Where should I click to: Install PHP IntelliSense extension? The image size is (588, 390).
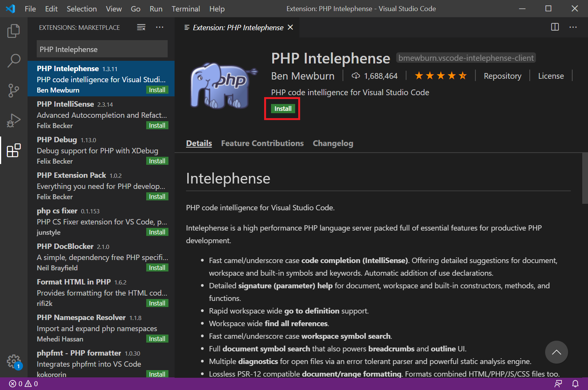[x=157, y=125]
